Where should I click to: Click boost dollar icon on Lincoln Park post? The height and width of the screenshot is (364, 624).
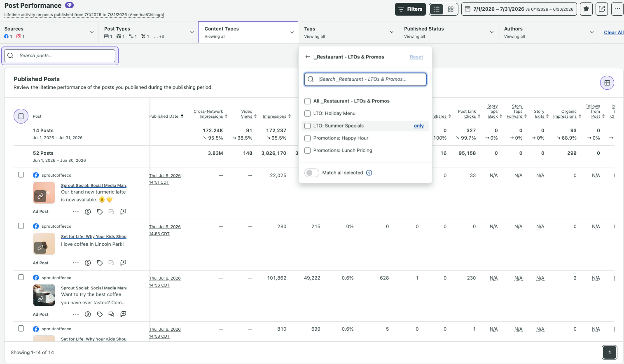(x=88, y=263)
